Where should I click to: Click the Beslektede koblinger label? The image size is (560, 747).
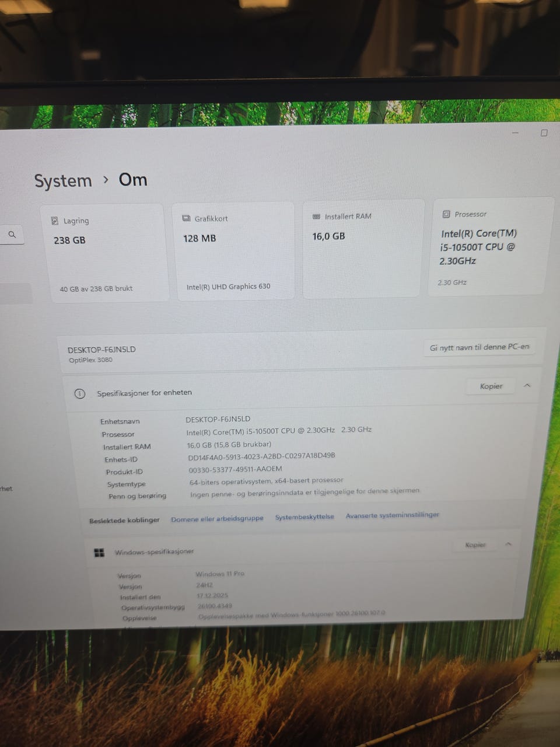124,520
